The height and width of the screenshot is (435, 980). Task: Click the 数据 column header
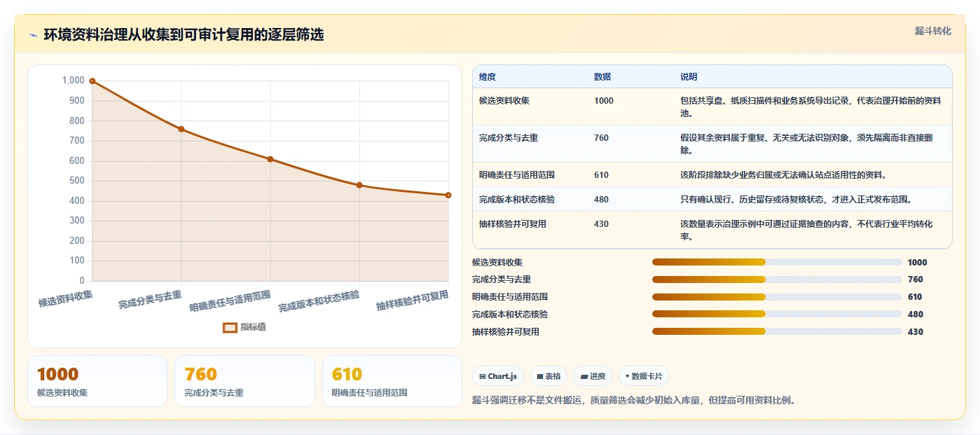click(x=602, y=77)
